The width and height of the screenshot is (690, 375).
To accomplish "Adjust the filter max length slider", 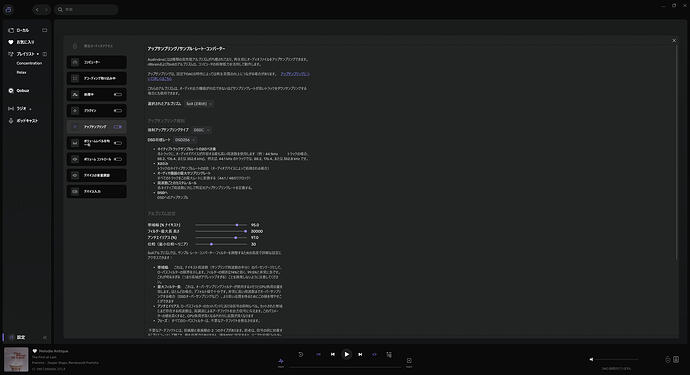I will pos(221,231).
